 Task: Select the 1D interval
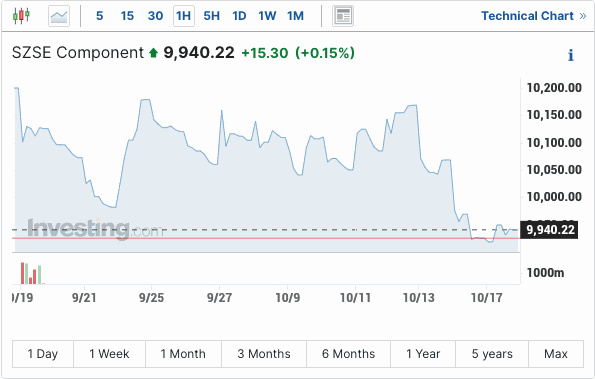[x=239, y=16]
